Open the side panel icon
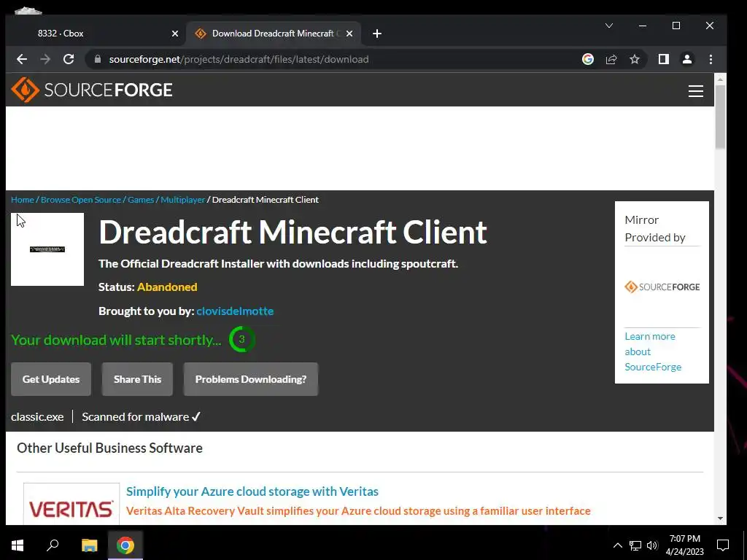 click(x=664, y=59)
